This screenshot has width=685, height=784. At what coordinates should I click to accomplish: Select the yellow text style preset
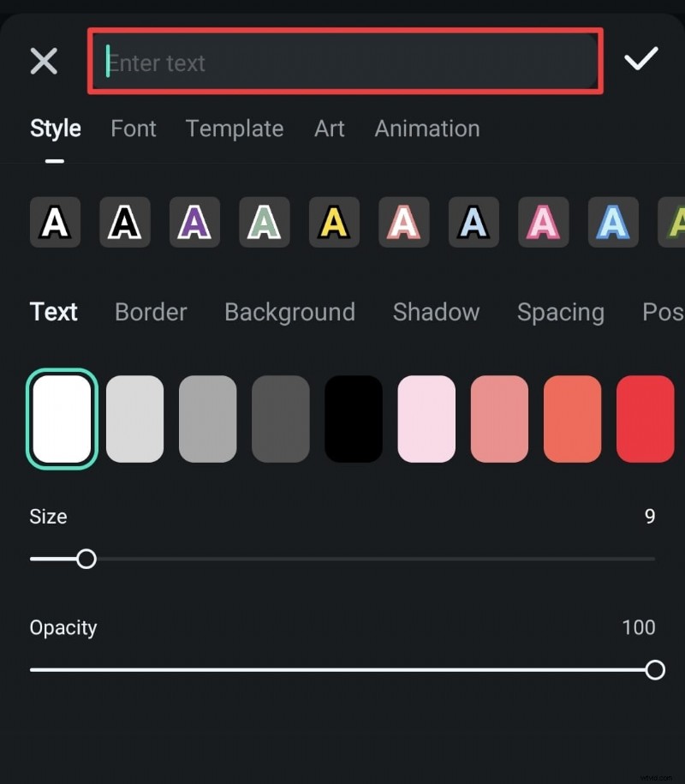pos(334,221)
